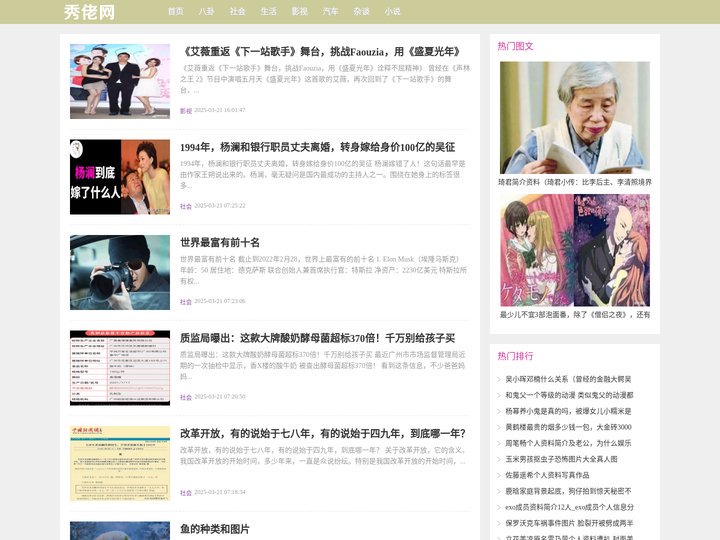This screenshot has height=540, width=720.
Task: Open ranking link 玉米男孩抠虫子恐怖图片大全真人图
Action: click(561, 459)
